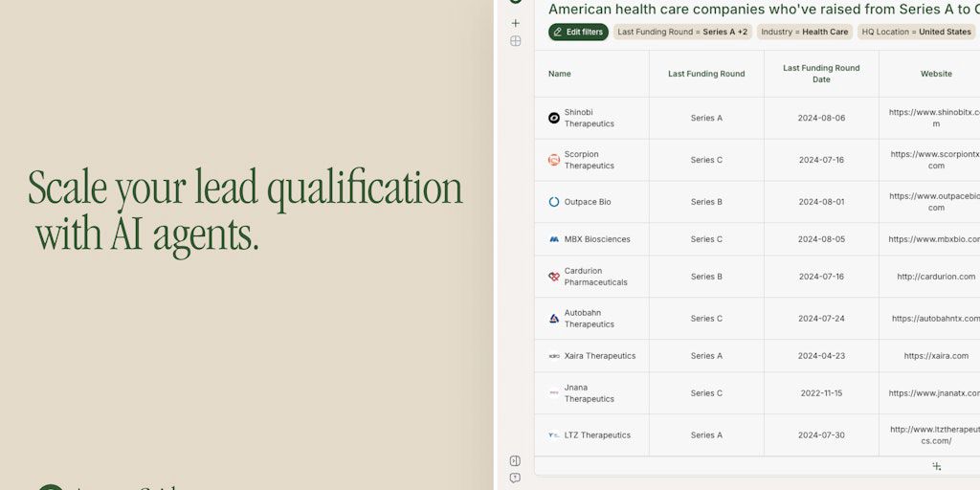The image size is (980, 490).
Task: Select the Shinobi Therapeutics name cell
Action: click(591, 118)
